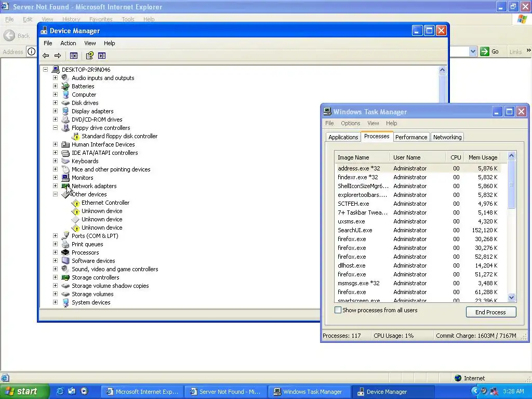
Task: Click the Display adapters icon
Action: coord(65,111)
